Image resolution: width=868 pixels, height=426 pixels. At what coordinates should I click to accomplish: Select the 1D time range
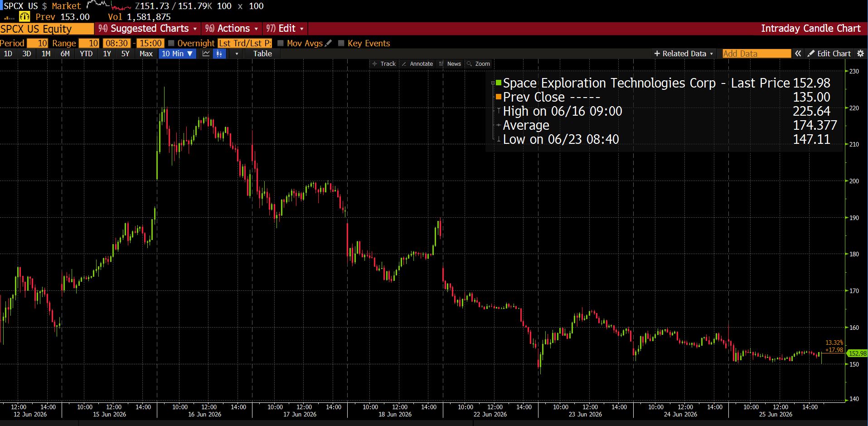[8, 54]
